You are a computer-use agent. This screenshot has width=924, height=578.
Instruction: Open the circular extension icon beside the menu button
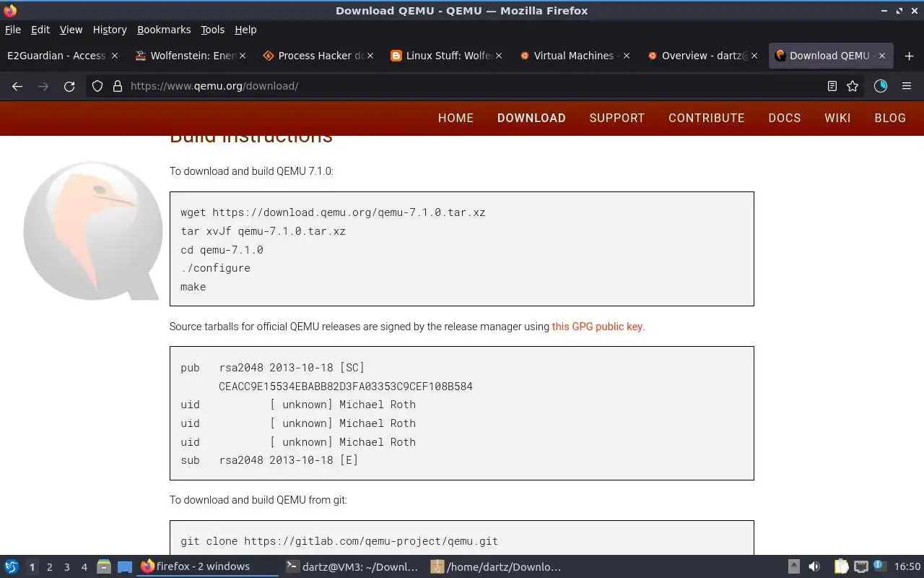coord(881,86)
